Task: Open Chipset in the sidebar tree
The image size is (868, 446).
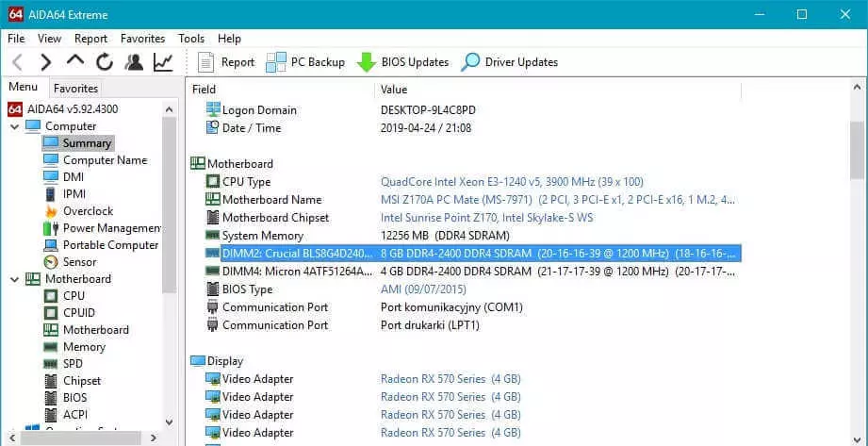Action: tap(73, 381)
